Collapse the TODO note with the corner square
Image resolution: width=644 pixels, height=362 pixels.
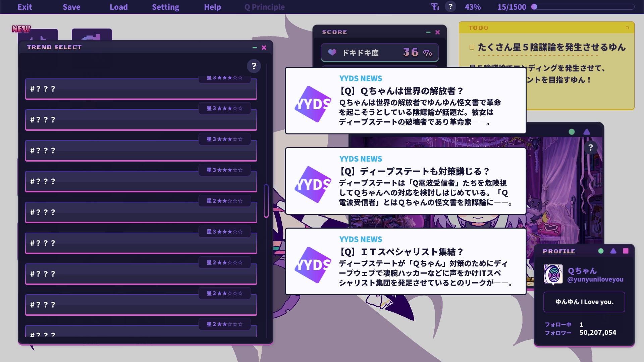[627, 28]
